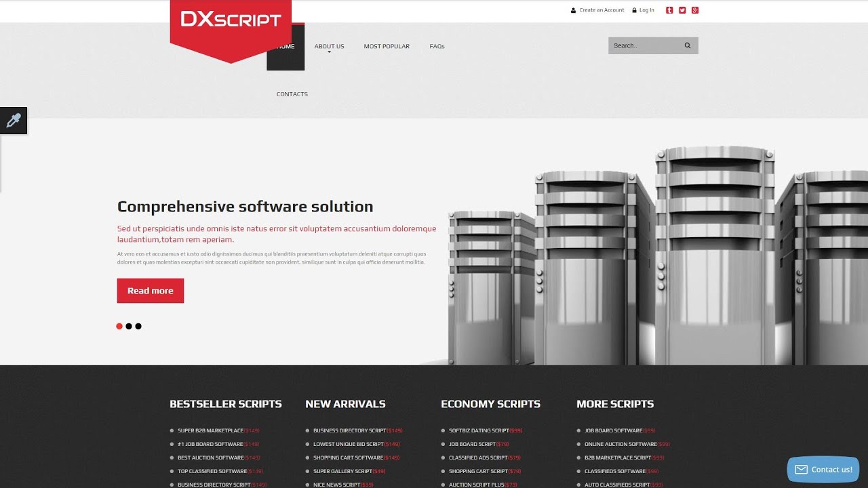Open the Twitter social icon

[682, 10]
